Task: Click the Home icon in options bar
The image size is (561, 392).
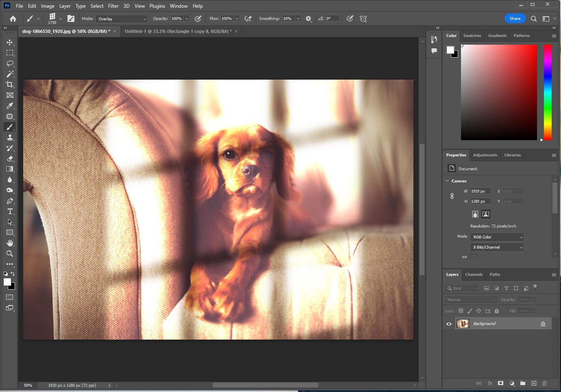Action: click(13, 19)
